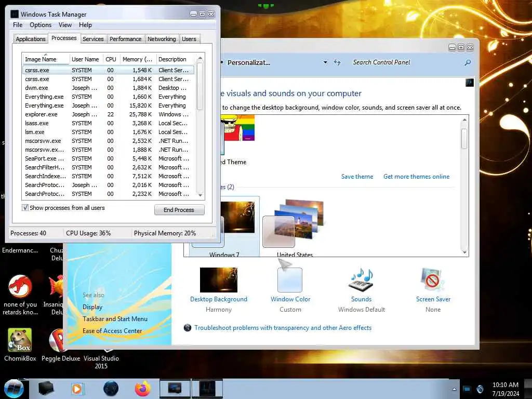The height and width of the screenshot is (399, 532).
Task: Open the dark folder taskbar icon
Action: click(46, 389)
